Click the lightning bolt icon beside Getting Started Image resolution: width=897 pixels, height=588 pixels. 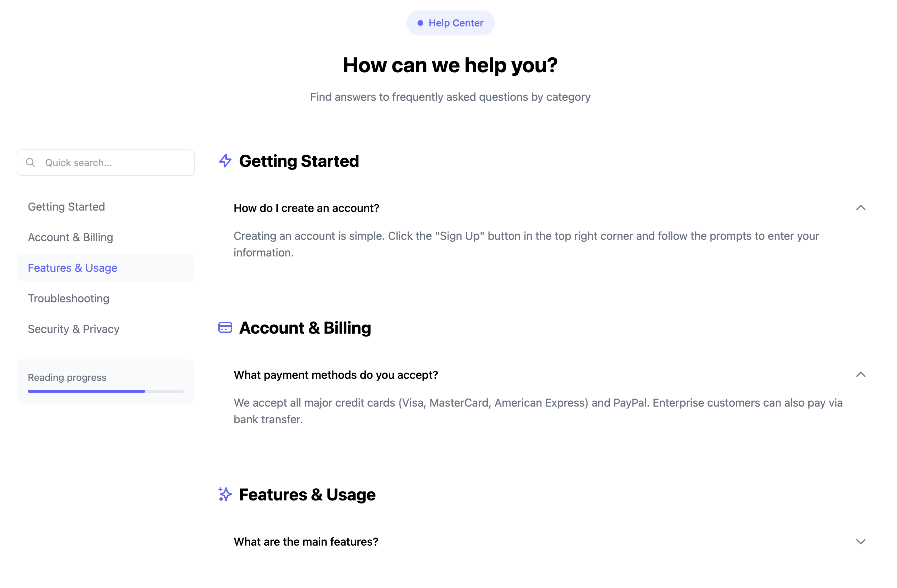coord(225,161)
